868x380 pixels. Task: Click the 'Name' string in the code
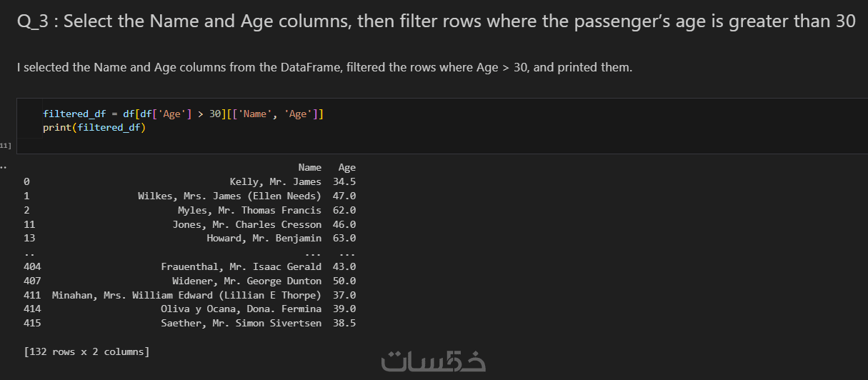[254, 114]
